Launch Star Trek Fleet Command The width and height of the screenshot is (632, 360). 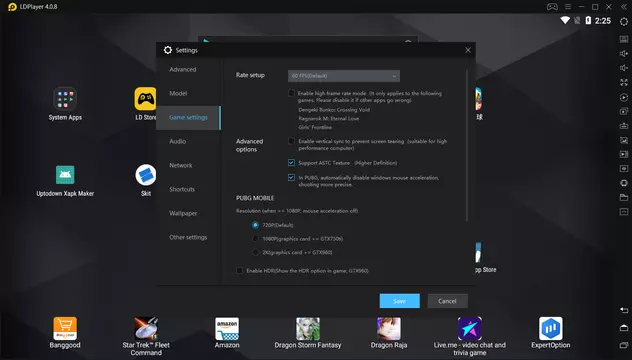146,337
